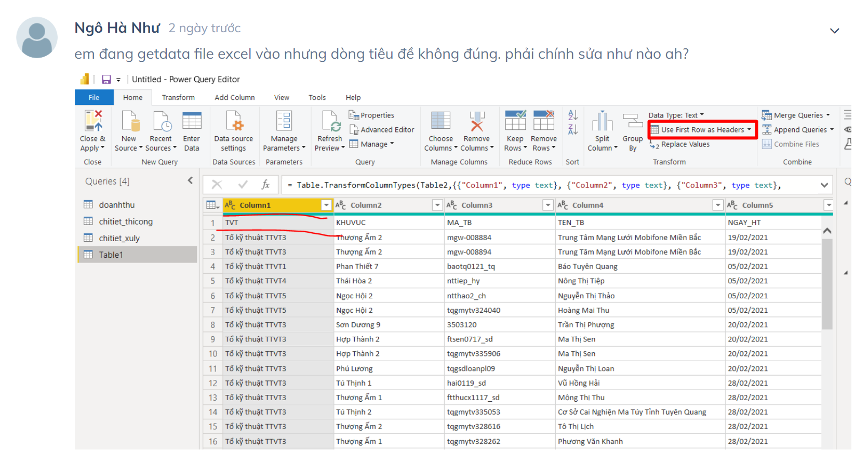Sort ascending using the A-Z icon

(572, 115)
